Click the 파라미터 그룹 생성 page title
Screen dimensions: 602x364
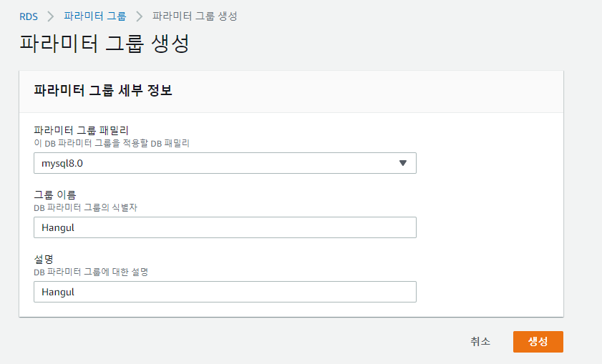pyautogui.click(x=104, y=44)
